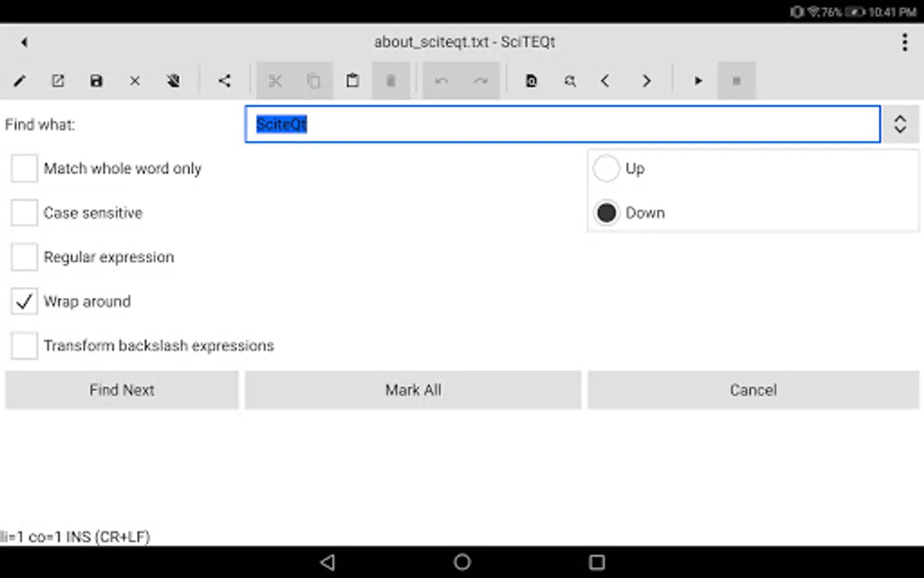Click the 'Find what:' label
The height and width of the screenshot is (578, 924).
pos(40,125)
